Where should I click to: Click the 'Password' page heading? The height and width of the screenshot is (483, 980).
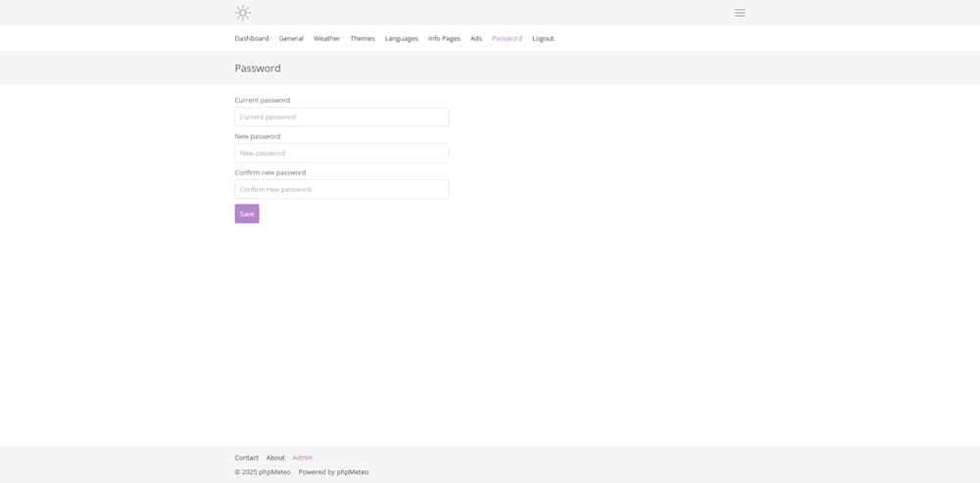click(258, 69)
